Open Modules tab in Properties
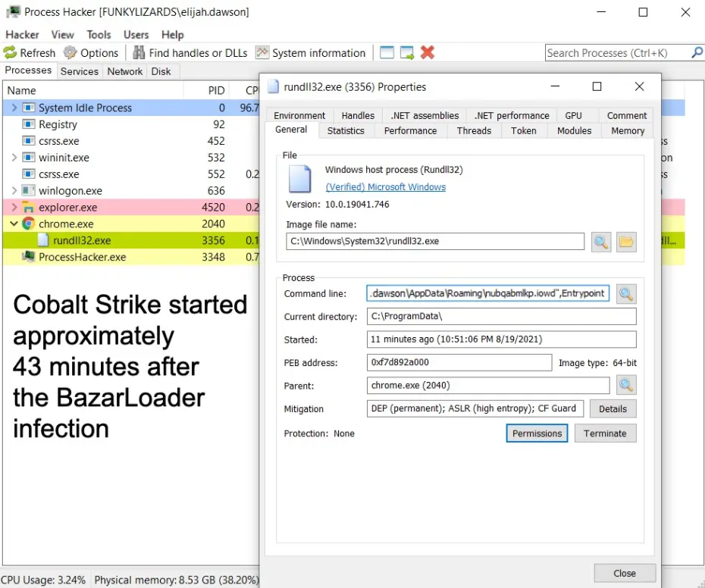The height and width of the screenshot is (588, 705). [574, 131]
